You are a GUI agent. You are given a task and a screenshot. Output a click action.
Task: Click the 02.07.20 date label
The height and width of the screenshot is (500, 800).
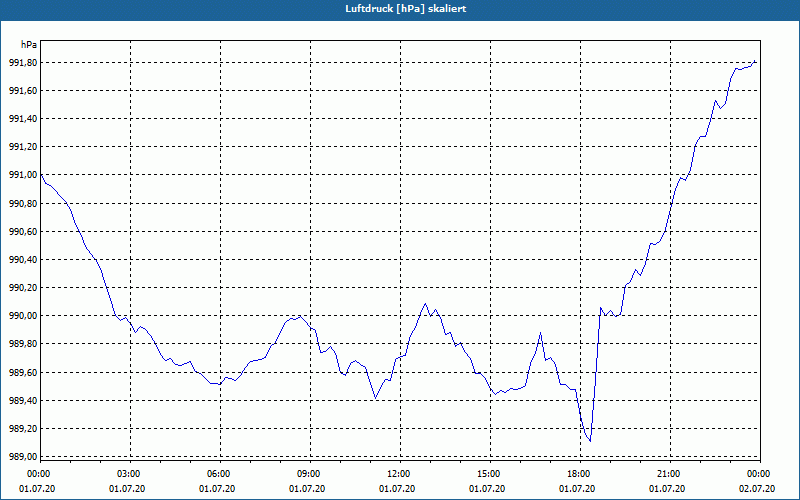click(x=757, y=489)
